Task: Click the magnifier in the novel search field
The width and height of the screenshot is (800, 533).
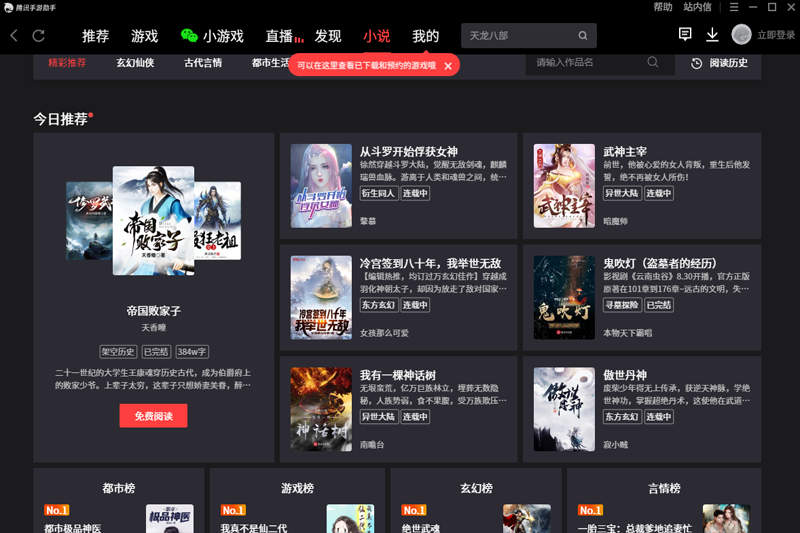Action: point(653,62)
